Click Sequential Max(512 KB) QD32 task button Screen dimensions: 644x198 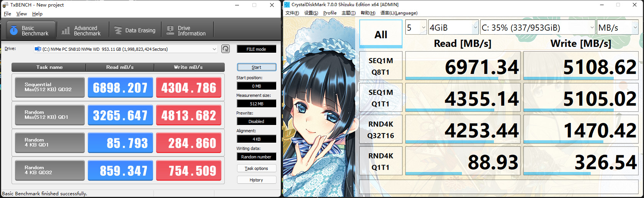(50, 87)
